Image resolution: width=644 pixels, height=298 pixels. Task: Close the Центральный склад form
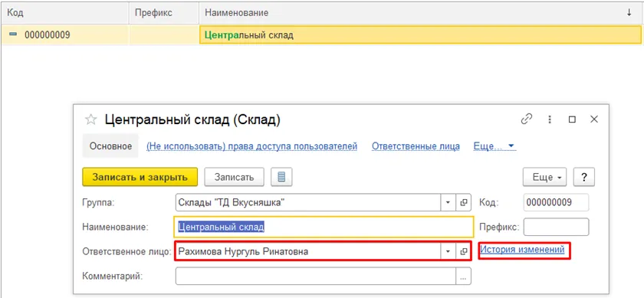(593, 120)
